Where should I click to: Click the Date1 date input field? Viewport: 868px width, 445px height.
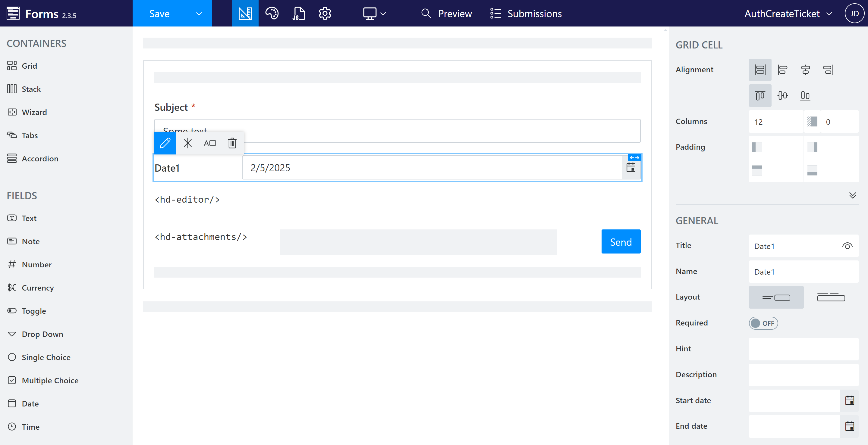(x=432, y=167)
